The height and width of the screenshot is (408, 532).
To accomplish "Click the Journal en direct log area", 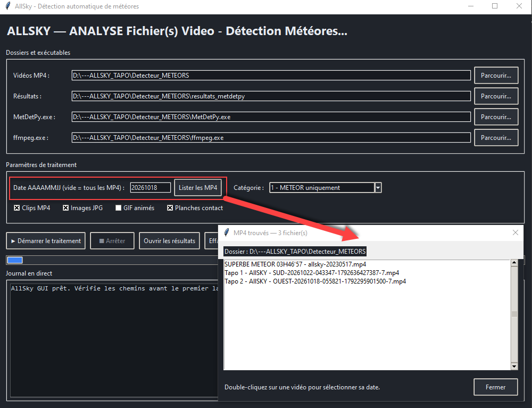I will point(114,339).
